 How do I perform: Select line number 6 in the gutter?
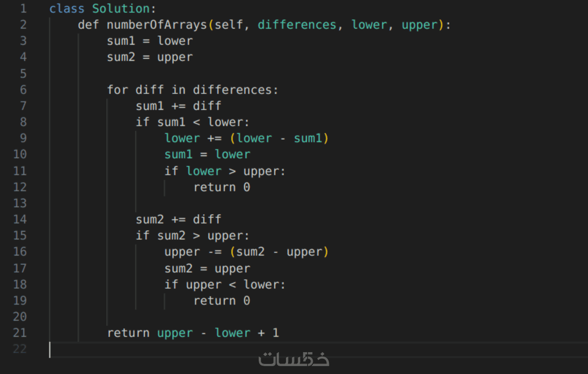pyautogui.click(x=23, y=90)
